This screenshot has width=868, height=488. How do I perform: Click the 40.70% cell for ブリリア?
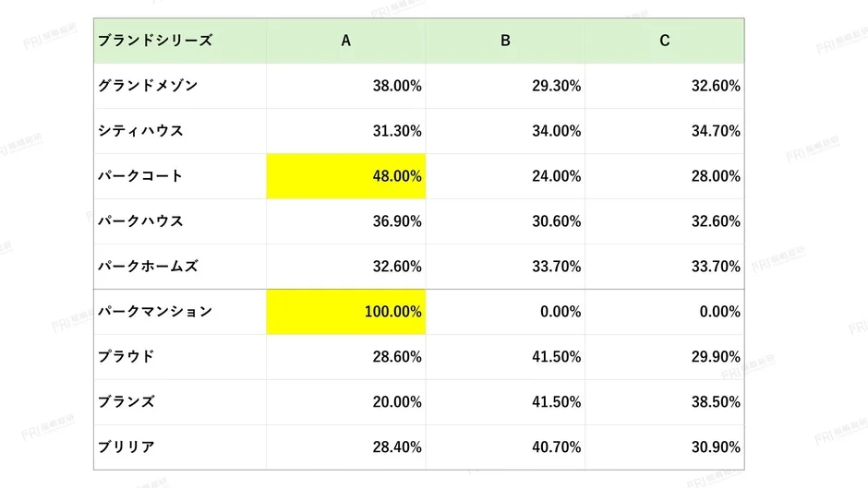tap(556, 447)
